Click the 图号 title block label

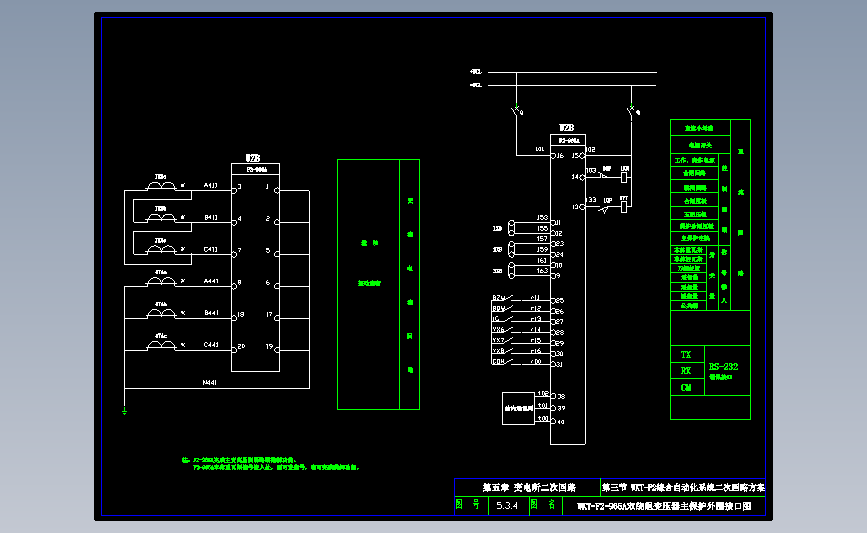468,504
